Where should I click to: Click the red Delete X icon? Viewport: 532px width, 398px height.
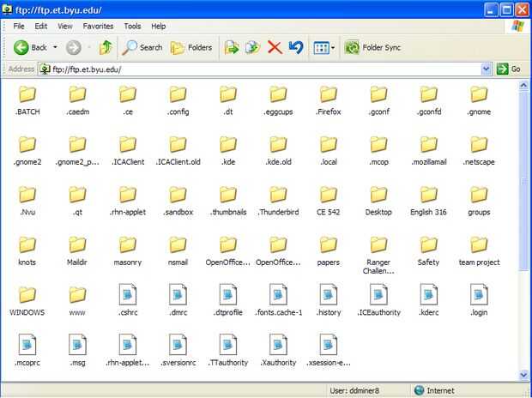pos(275,47)
